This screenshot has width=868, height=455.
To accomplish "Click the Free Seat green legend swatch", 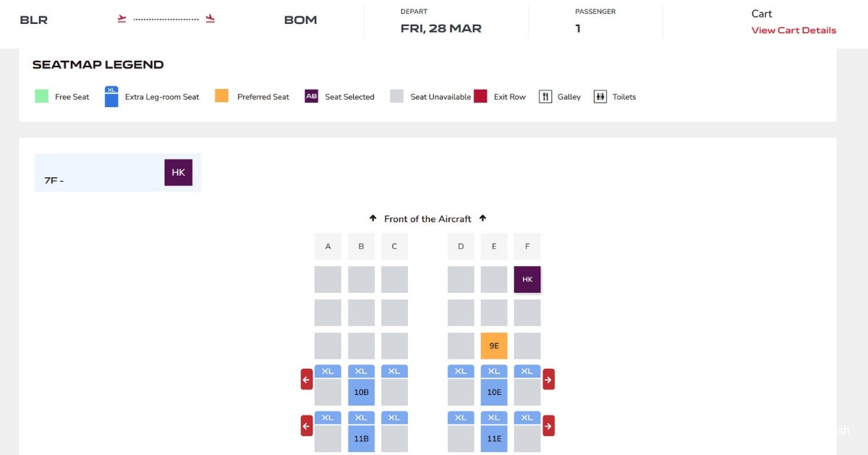I will [41, 96].
